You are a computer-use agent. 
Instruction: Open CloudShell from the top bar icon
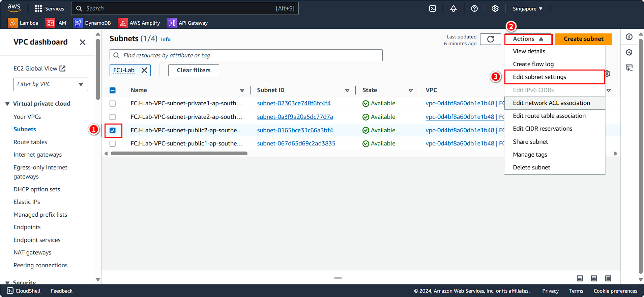coord(433,8)
